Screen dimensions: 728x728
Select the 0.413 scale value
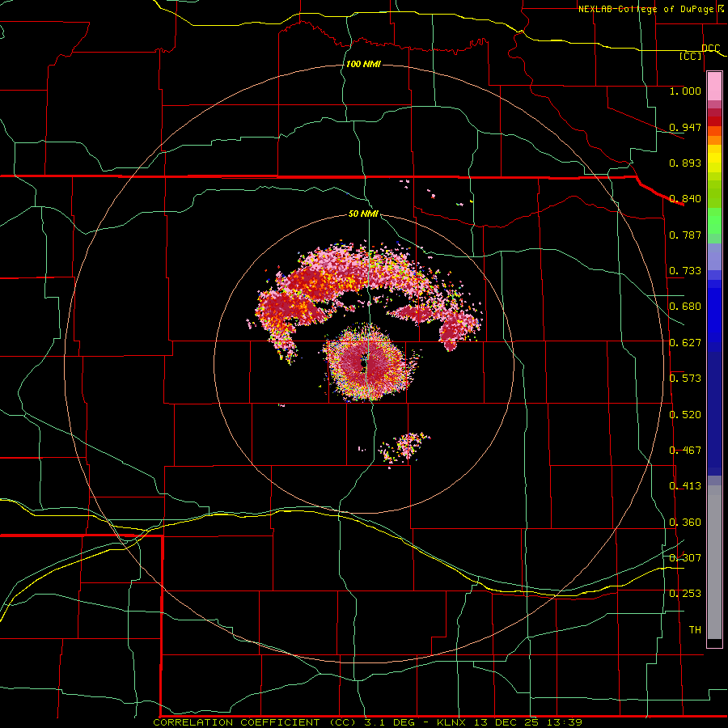(x=685, y=486)
